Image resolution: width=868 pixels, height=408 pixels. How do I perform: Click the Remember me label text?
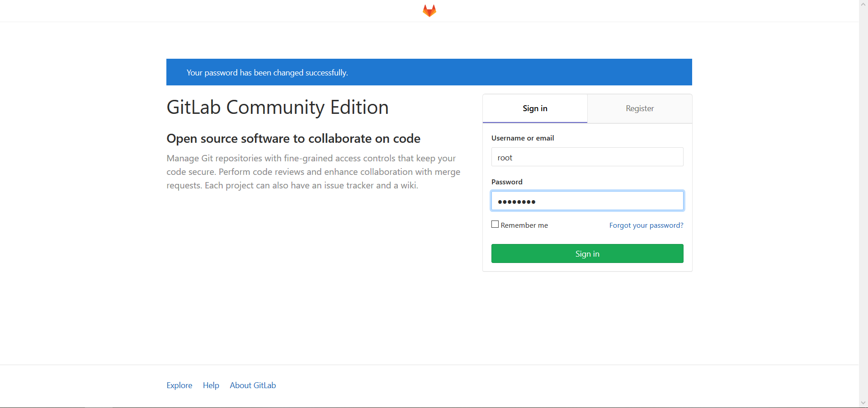524,225
